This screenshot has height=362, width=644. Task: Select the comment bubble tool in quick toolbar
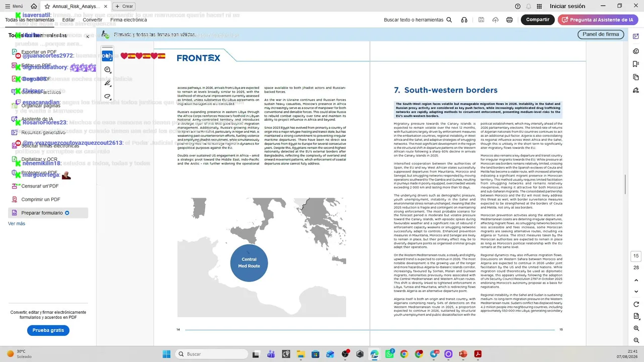point(107,70)
